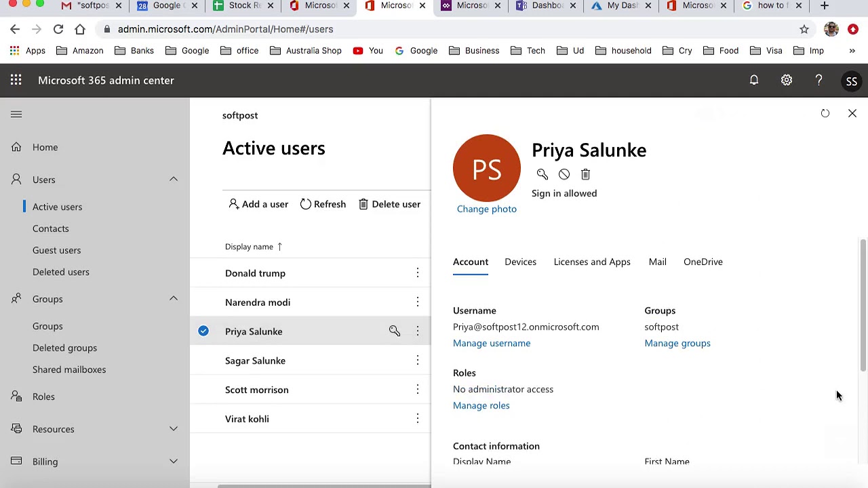
Task: Expand the Billing navigation section
Action: pos(174,461)
